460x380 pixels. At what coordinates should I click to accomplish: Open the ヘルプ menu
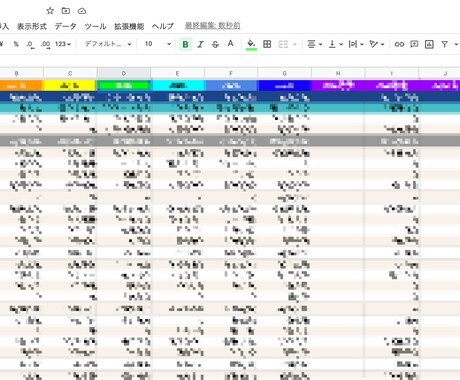163,26
